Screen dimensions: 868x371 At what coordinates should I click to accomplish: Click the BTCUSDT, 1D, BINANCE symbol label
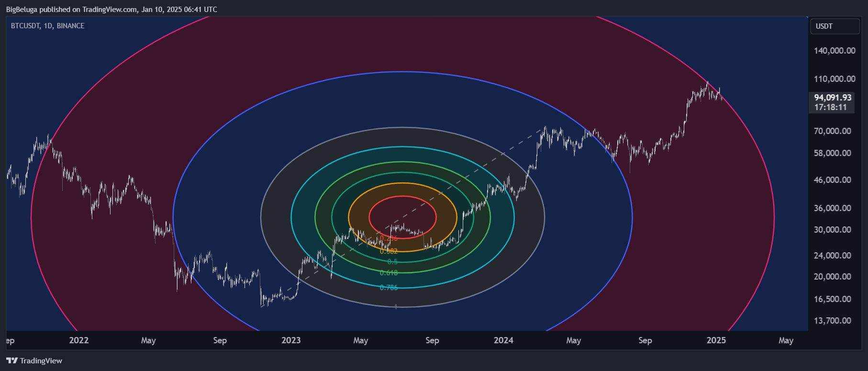pyautogui.click(x=47, y=26)
